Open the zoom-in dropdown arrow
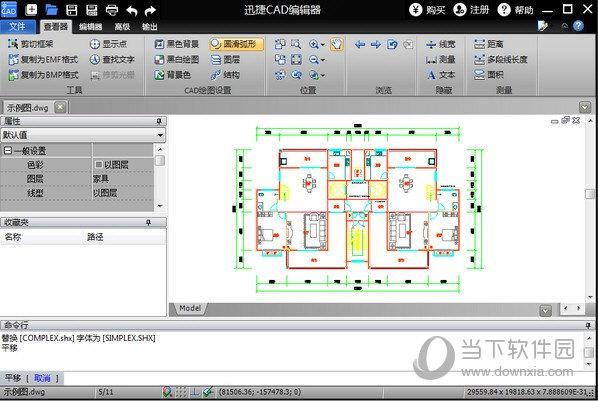 323,45
